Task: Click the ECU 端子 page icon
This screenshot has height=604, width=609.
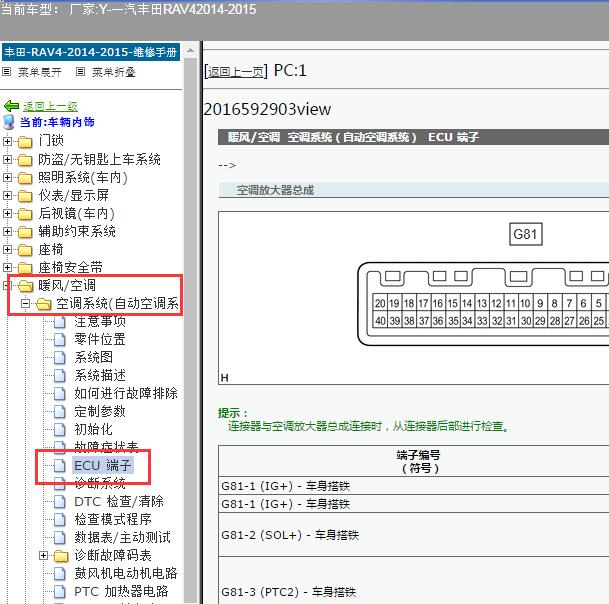Action: pos(59,465)
